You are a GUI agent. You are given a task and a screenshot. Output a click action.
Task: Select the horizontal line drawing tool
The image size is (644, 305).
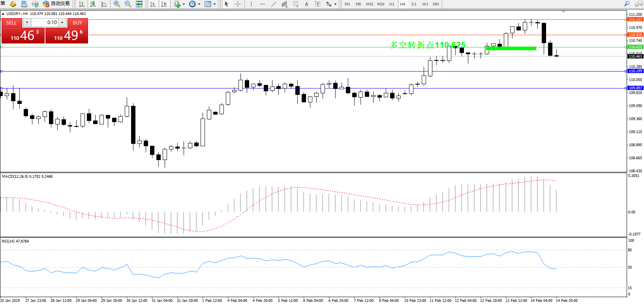(x=262, y=4)
